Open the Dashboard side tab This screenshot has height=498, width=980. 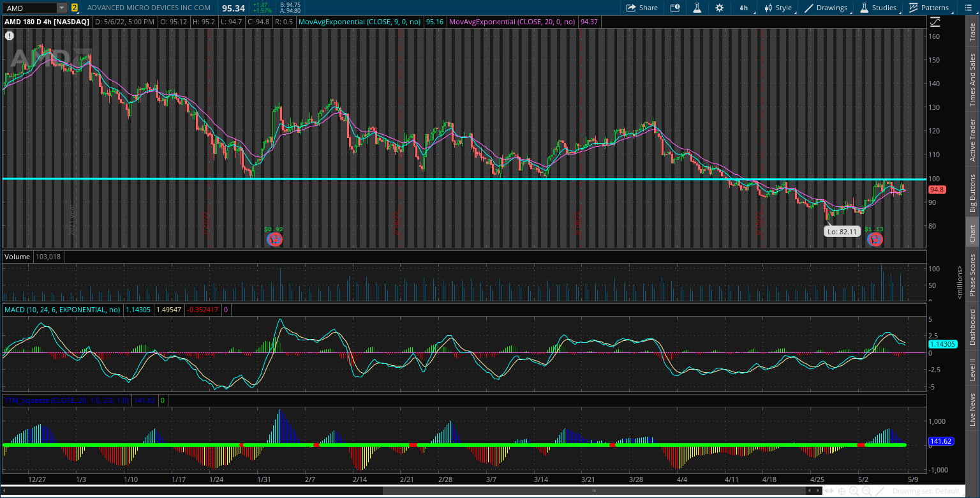972,327
